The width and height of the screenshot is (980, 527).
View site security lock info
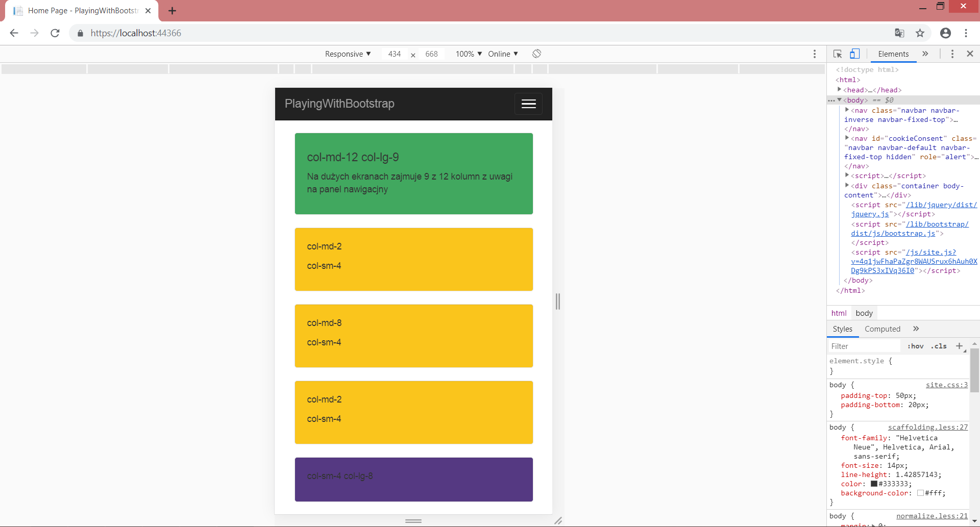click(x=80, y=33)
